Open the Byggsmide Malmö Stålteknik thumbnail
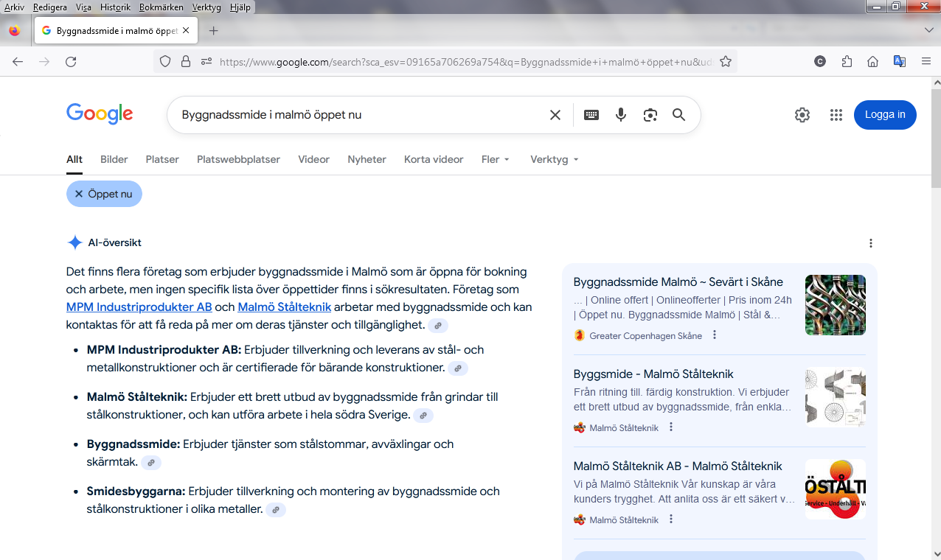941x560 pixels. [835, 397]
